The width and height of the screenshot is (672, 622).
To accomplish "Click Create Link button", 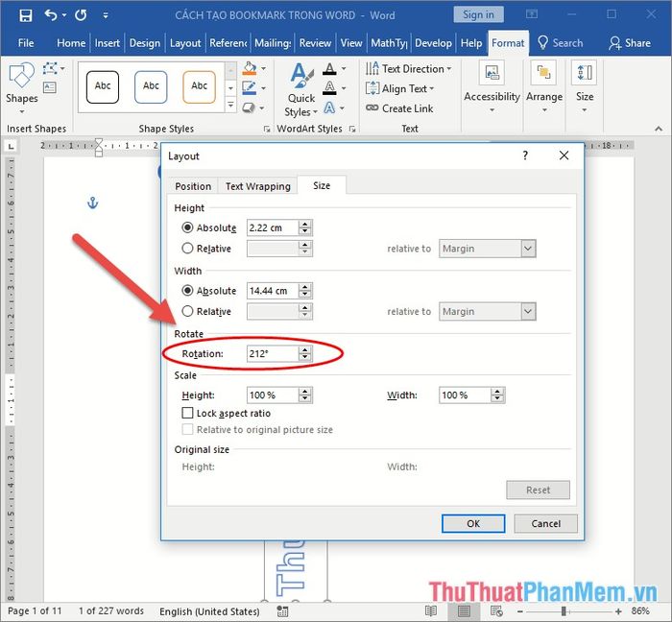I will pos(400,108).
